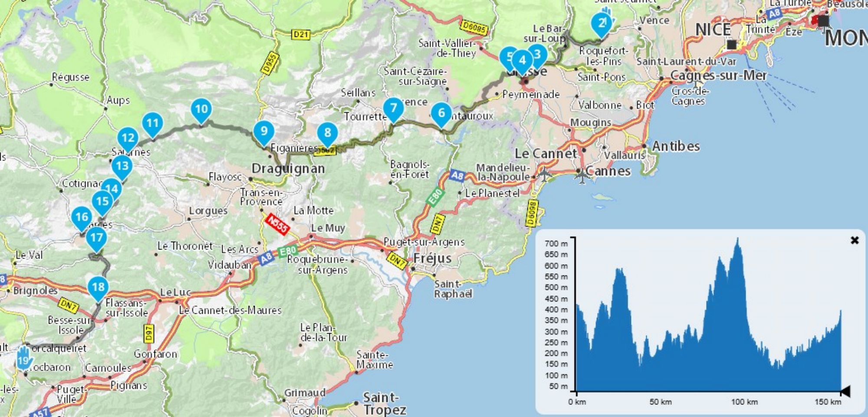Click waypoint marker 8 on the route

pyautogui.click(x=328, y=133)
